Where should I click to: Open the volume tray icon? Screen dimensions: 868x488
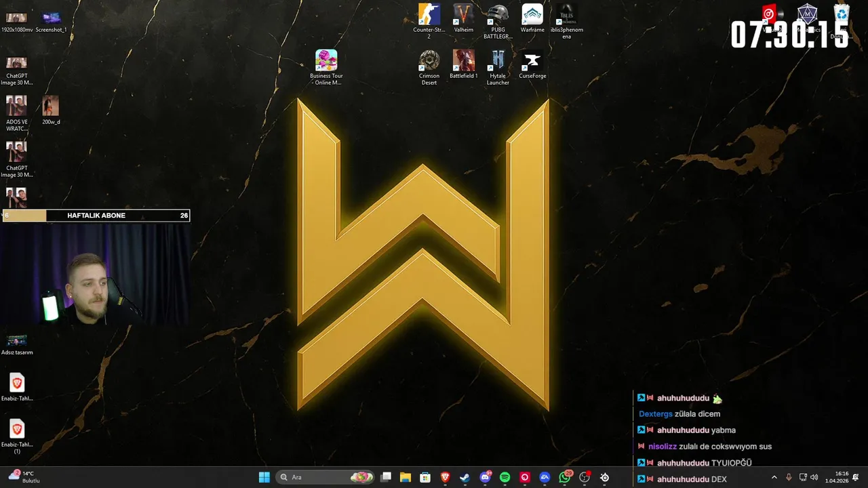click(x=814, y=477)
